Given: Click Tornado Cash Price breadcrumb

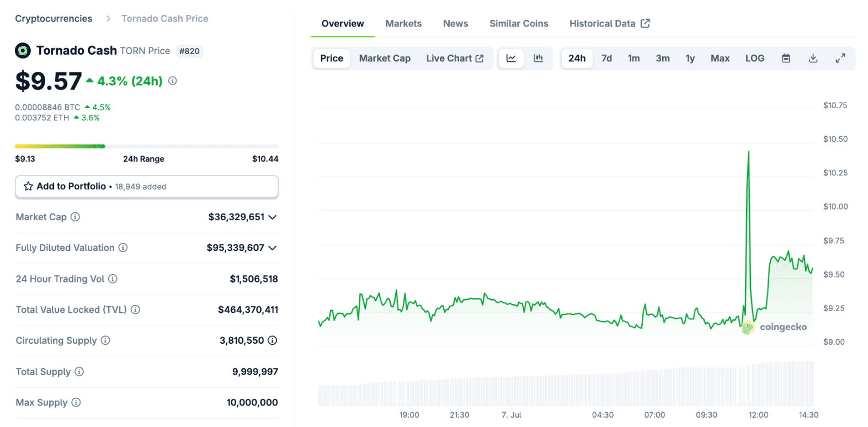Looking at the screenshot, I should tap(165, 19).
